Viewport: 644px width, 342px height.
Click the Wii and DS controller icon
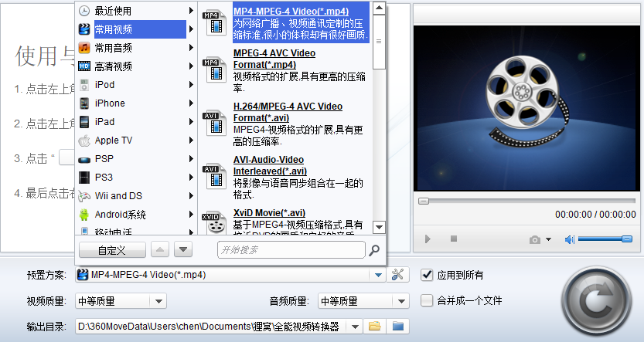tap(84, 196)
